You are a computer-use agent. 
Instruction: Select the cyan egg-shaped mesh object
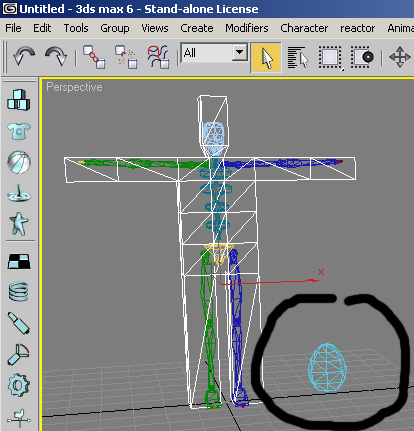coord(327,367)
